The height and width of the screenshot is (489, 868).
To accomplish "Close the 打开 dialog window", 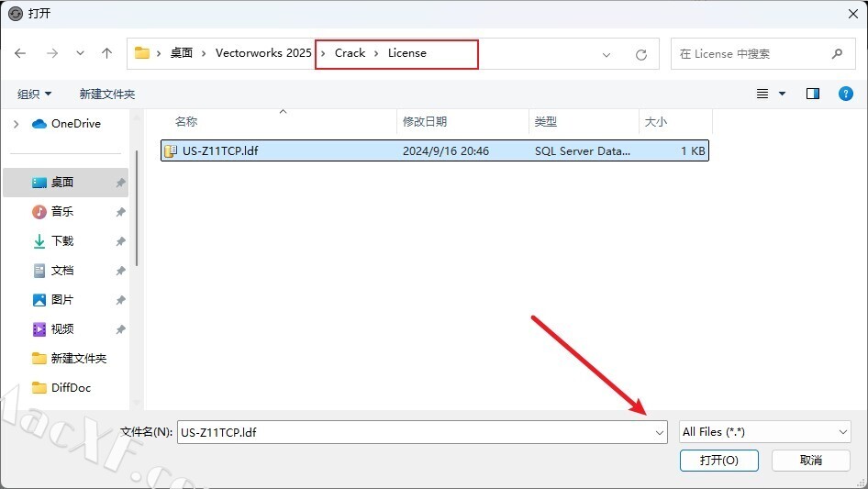I will pos(853,14).
